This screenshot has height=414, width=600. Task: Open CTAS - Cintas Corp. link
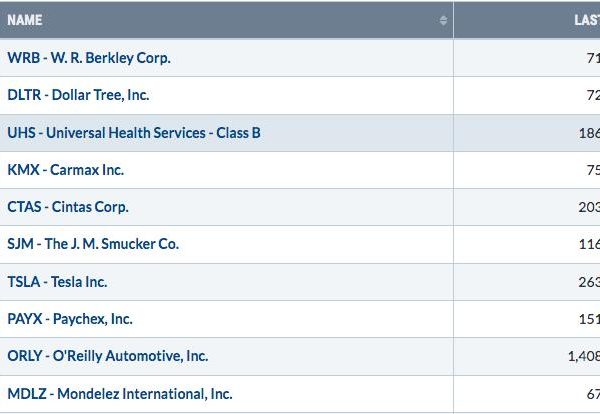pyautogui.click(x=68, y=207)
